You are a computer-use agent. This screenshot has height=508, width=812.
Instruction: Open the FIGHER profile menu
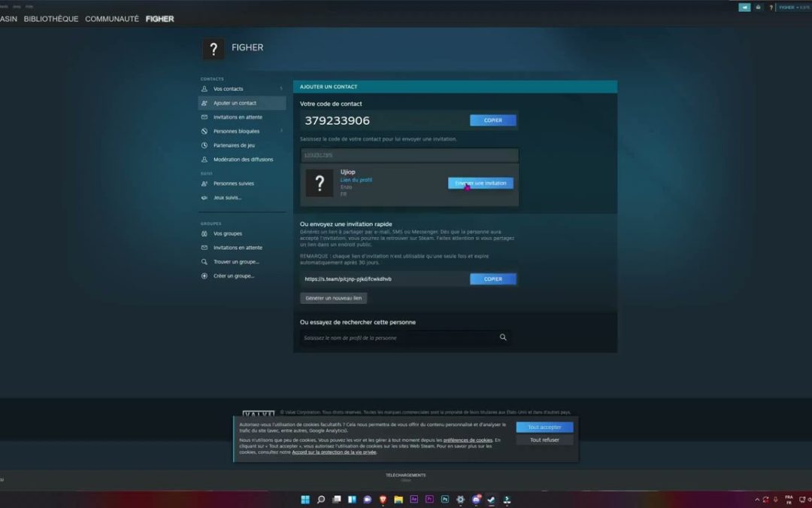[x=159, y=19]
